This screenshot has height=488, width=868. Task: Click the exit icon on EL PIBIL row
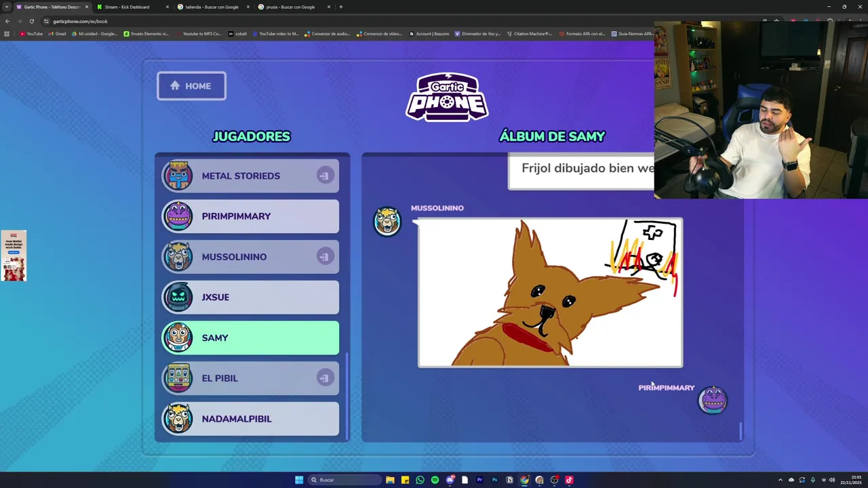click(324, 378)
